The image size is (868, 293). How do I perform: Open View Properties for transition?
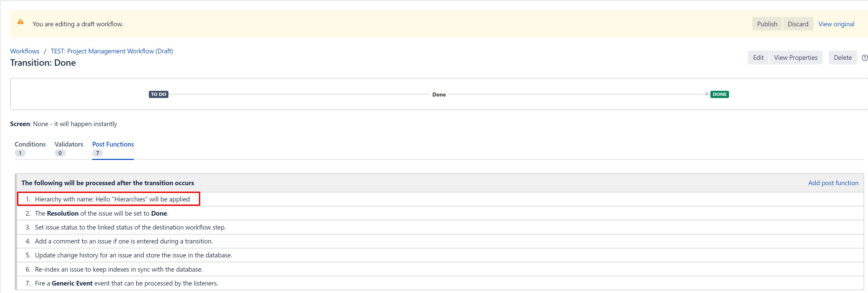pos(795,58)
